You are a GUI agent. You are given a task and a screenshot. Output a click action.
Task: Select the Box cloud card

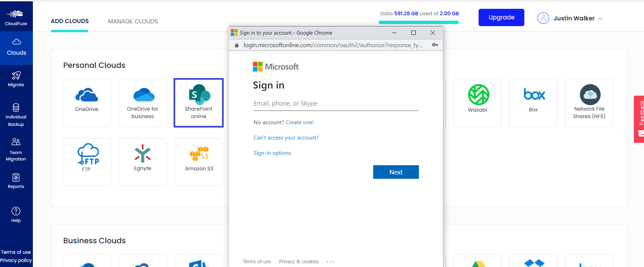click(533, 103)
